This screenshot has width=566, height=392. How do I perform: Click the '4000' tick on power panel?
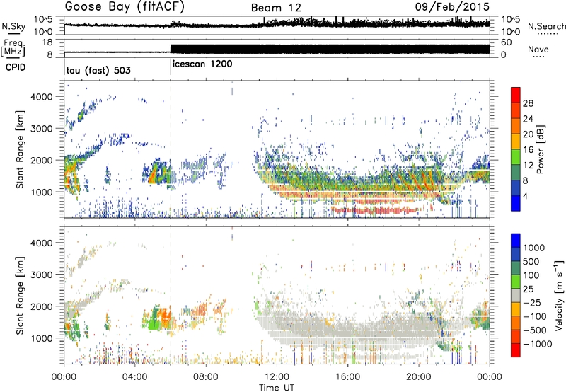[x=41, y=97]
